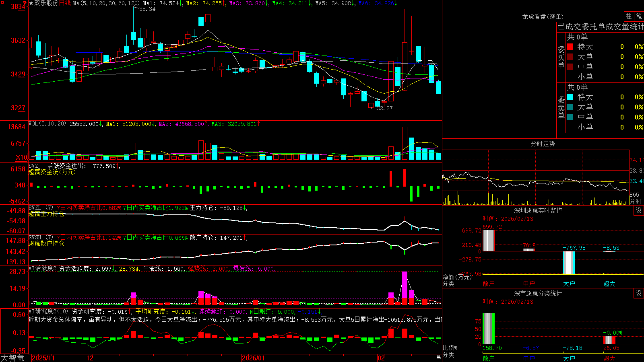Click the 33.48 price label in 分时走势
Viewport: 644px width, 362px height.
coord(636,181)
